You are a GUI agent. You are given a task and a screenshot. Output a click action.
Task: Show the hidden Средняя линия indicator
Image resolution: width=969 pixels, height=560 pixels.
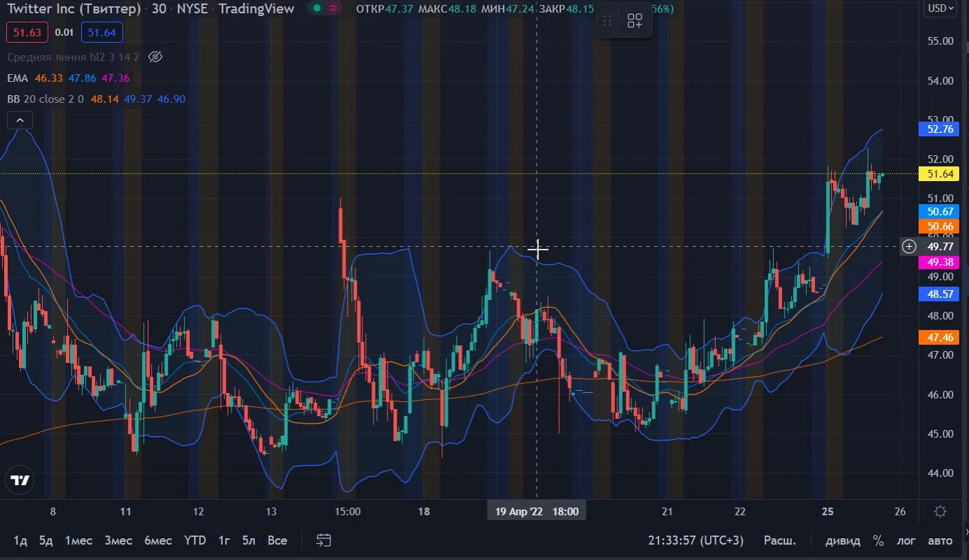156,57
